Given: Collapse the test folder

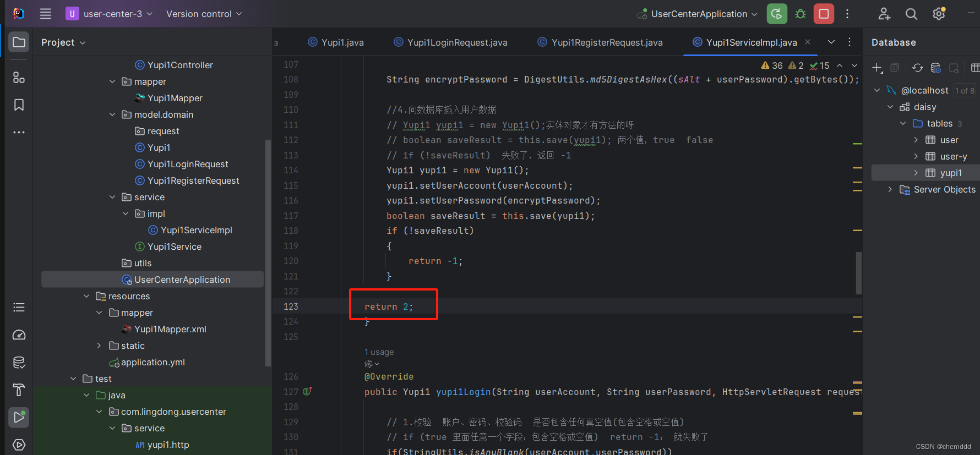Looking at the screenshot, I should click(73, 379).
